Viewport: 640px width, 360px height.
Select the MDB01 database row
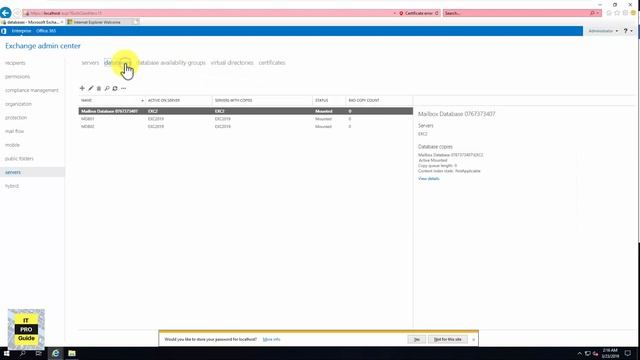tap(246, 119)
